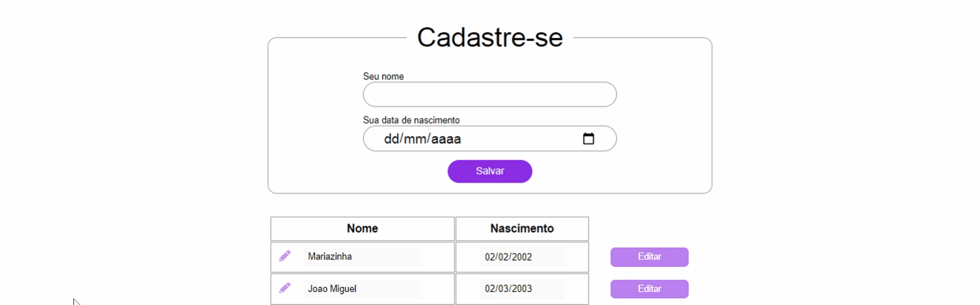The height and width of the screenshot is (305, 980).
Task: Click the pencil icon beside Mariazinha
Action: click(285, 256)
